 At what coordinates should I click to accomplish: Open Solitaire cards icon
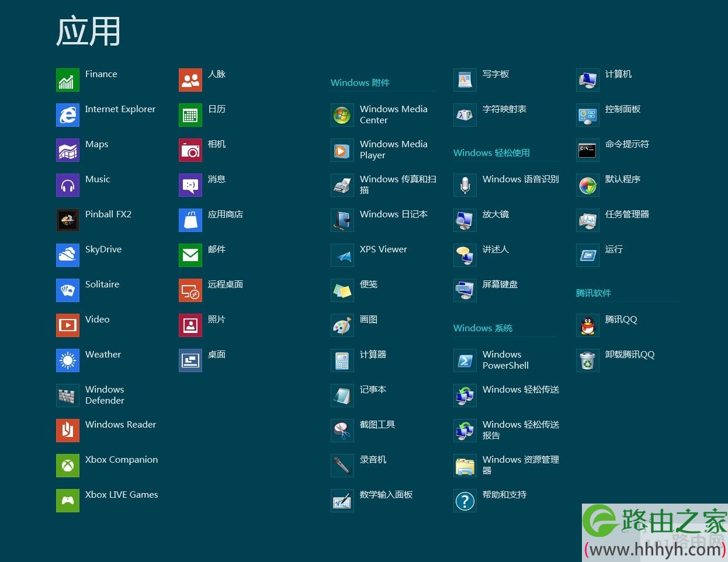(68, 290)
